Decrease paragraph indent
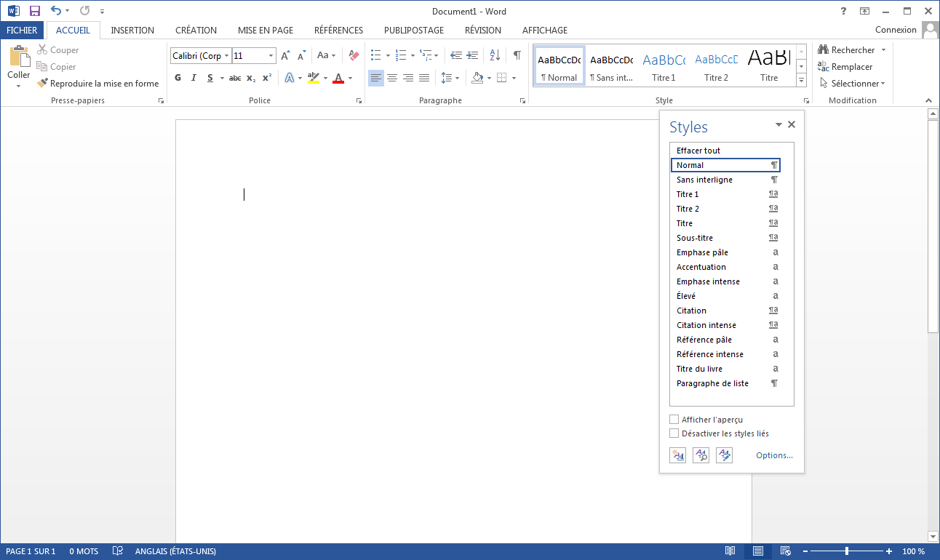This screenshot has height=560, width=940. coord(456,55)
